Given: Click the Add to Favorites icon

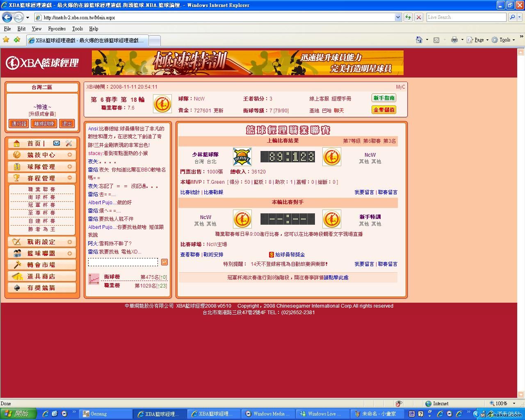Looking at the screenshot, I should 17,40.
